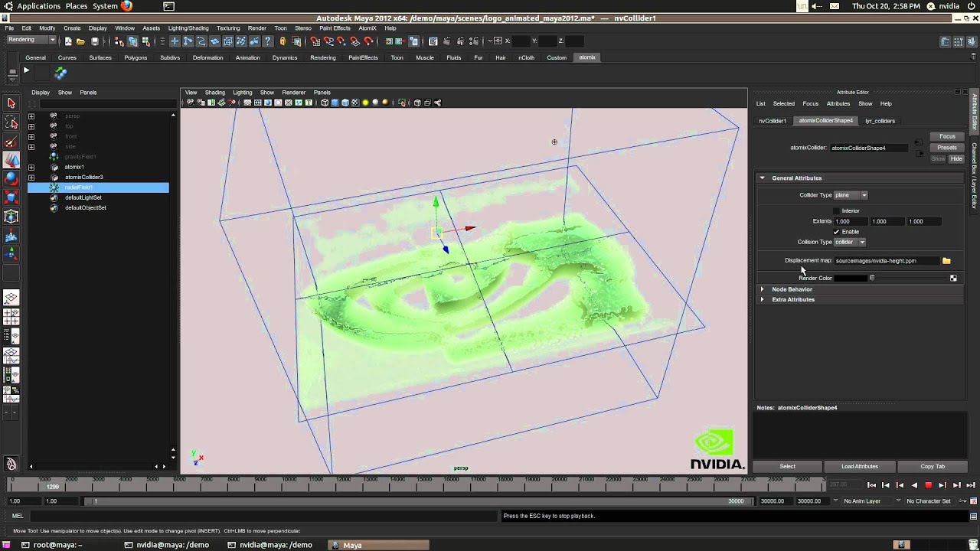Click the Focus button
This screenshot has height=551, width=980.
click(x=947, y=136)
